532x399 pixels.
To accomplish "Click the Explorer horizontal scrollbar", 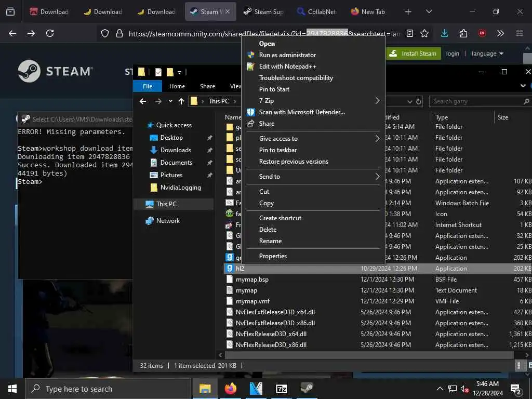I will [x=369, y=355].
